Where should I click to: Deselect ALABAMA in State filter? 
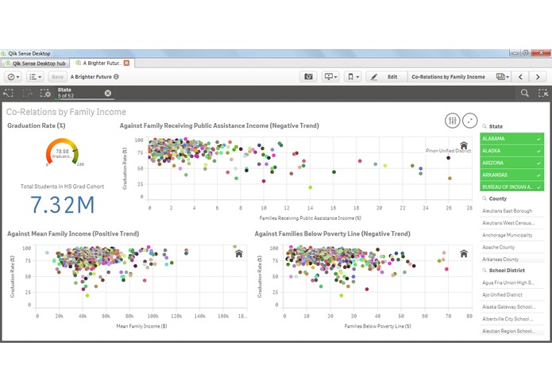511,139
